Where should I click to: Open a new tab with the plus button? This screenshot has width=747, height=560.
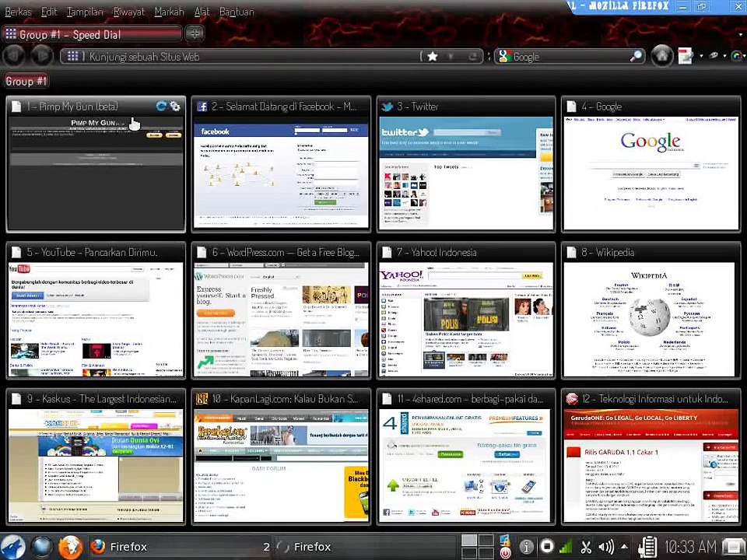[195, 33]
